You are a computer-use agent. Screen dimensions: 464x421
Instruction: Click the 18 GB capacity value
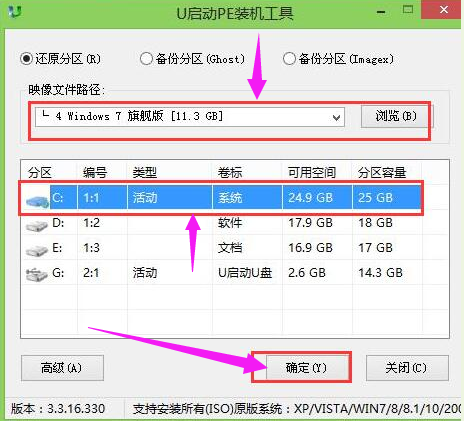375,223
